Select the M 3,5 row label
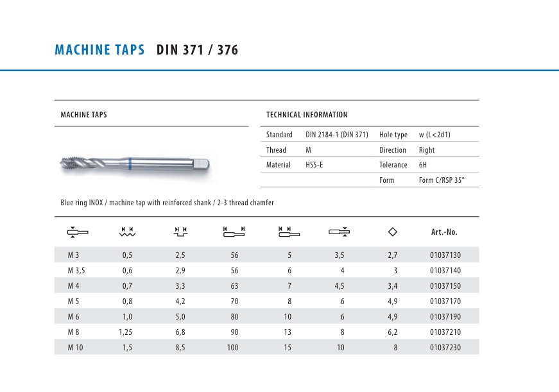 click(x=76, y=271)
